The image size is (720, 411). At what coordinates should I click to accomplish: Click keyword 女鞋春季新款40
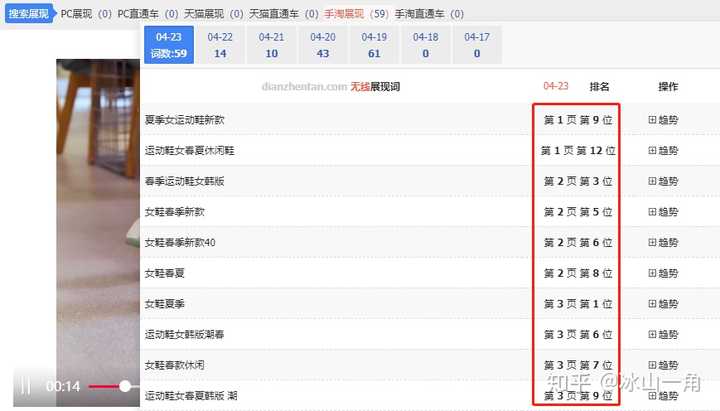tap(180, 242)
